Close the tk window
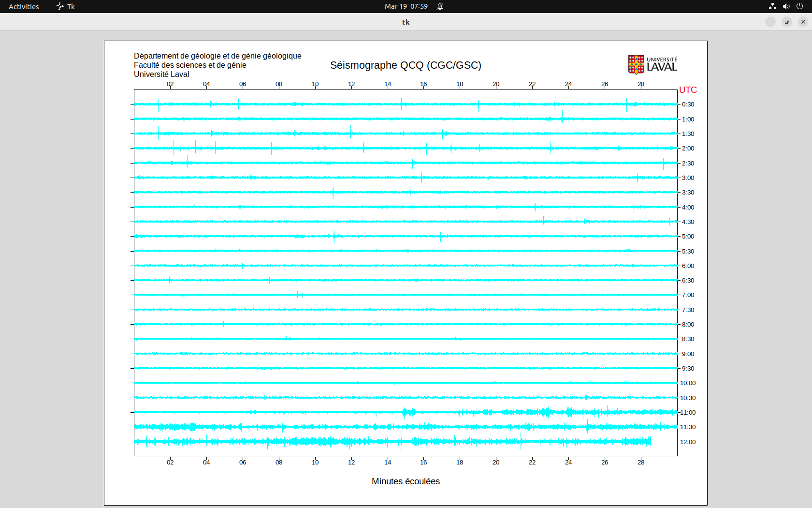Screen dimensions: 812x508 [x=803, y=22]
